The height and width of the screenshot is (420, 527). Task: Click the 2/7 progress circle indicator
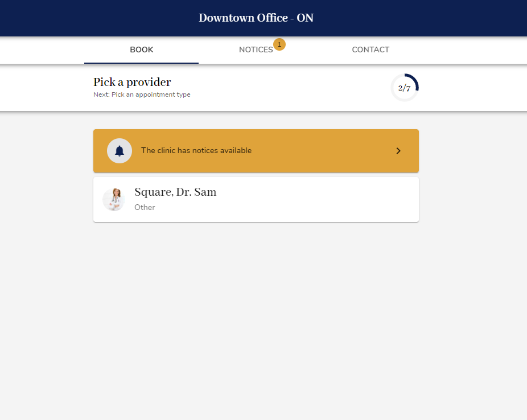pos(405,87)
